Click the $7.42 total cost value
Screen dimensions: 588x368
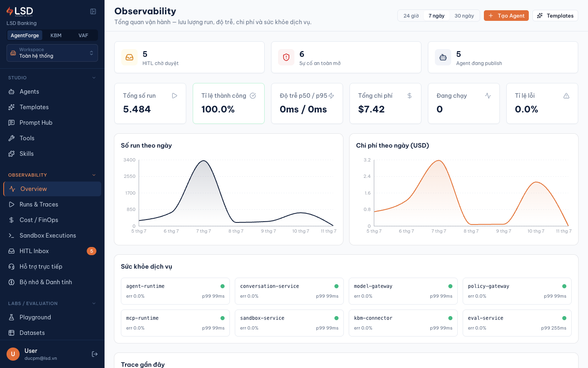coord(371,109)
